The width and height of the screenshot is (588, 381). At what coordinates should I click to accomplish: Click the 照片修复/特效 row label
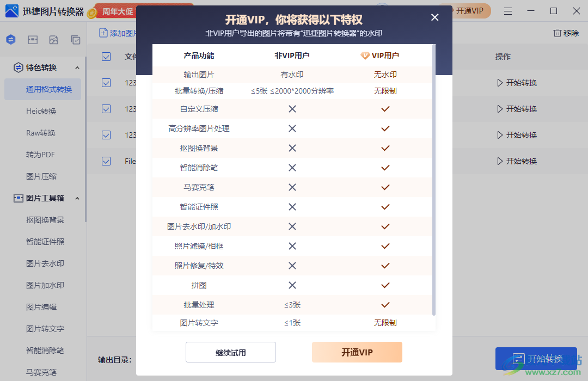pyautogui.click(x=199, y=266)
